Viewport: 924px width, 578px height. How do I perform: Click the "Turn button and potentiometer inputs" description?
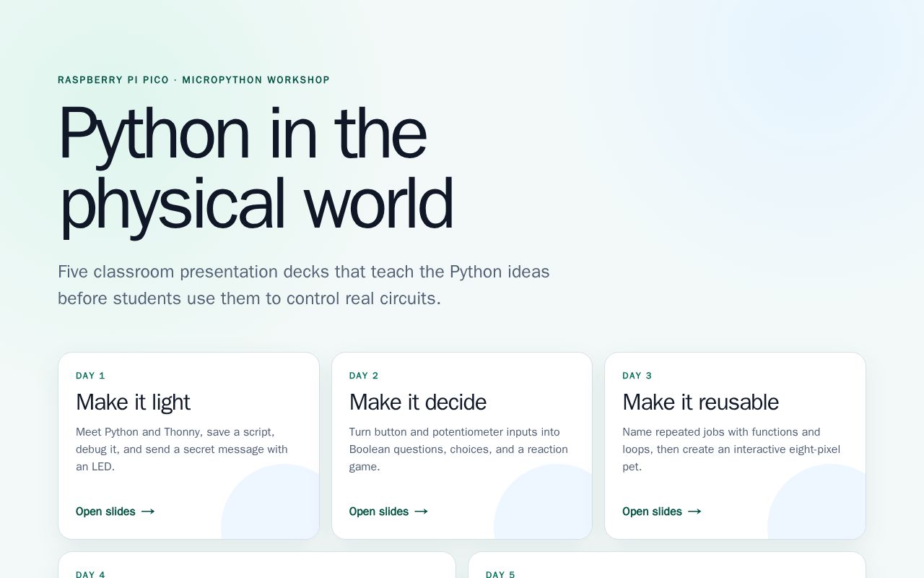pos(458,449)
